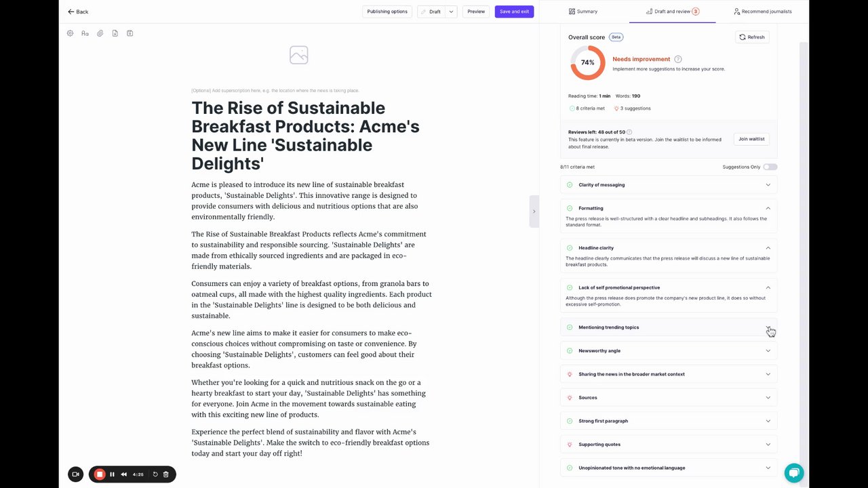
Task: Click the help icon beside Needs improvement
Action: coord(678,60)
